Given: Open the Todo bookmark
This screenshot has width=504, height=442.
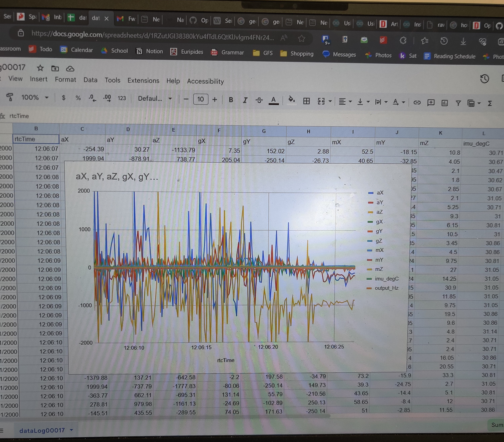Looking at the screenshot, I should pos(40,49).
